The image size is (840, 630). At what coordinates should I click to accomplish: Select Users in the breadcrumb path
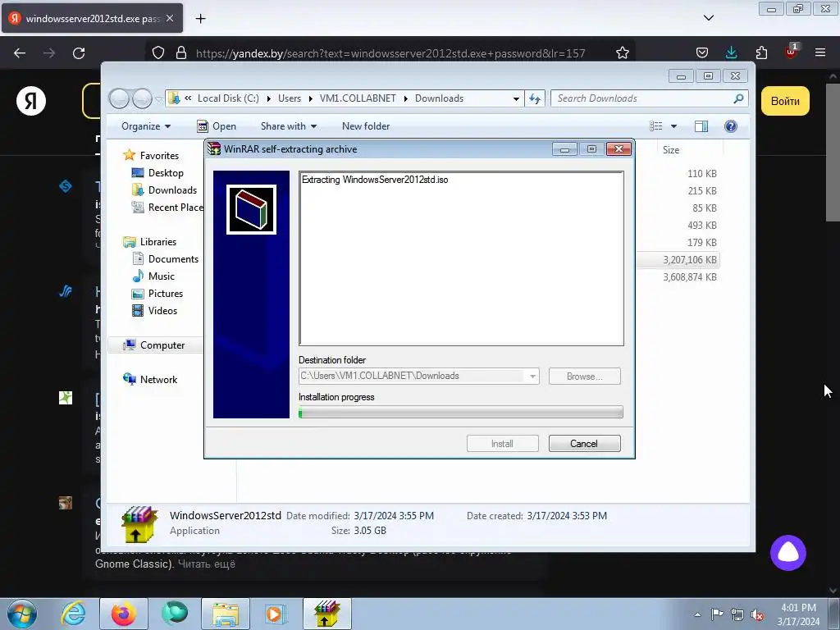pyautogui.click(x=290, y=98)
